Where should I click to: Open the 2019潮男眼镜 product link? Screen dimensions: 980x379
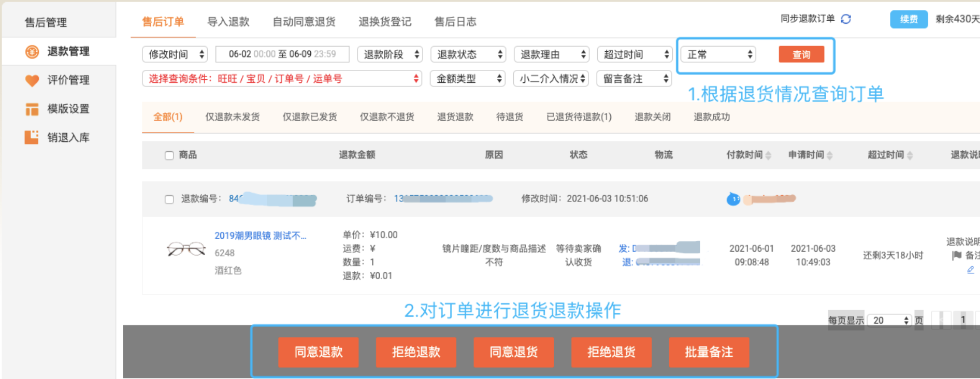click(x=261, y=236)
